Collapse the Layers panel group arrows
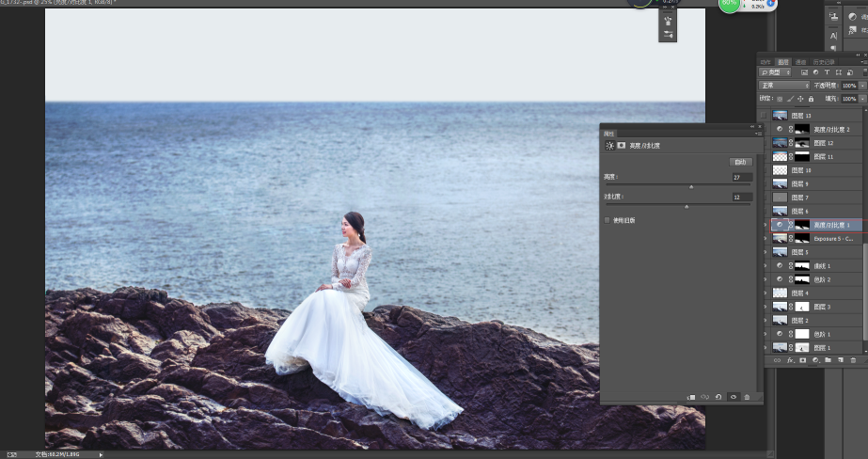Image resolution: width=868 pixels, height=459 pixels. [859, 55]
